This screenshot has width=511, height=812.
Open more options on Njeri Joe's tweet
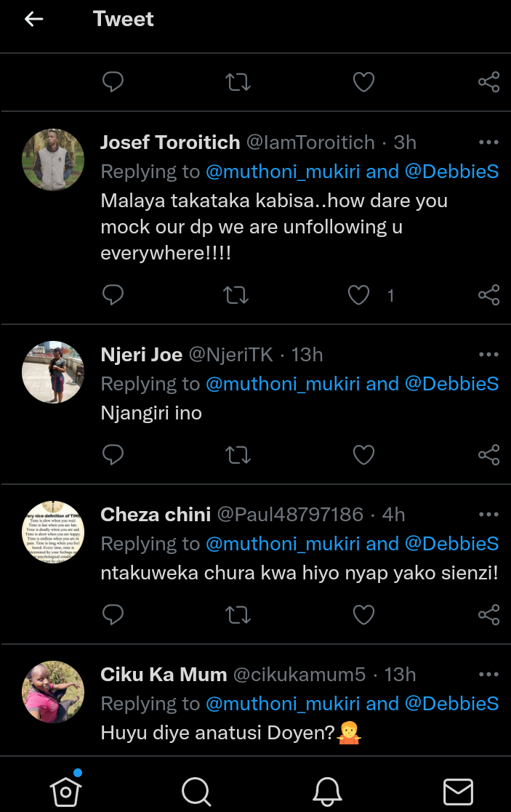click(x=488, y=354)
